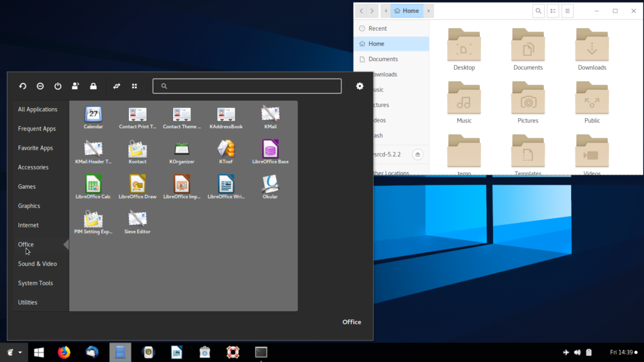644x362 pixels.
Task: Open Firefox from the taskbar
Action: tap(64, 353)
